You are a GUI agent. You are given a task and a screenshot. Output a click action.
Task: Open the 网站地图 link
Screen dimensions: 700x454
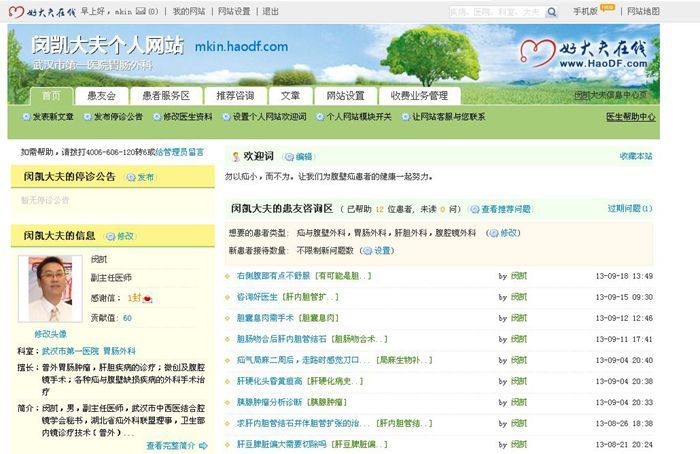coord(643,12)
